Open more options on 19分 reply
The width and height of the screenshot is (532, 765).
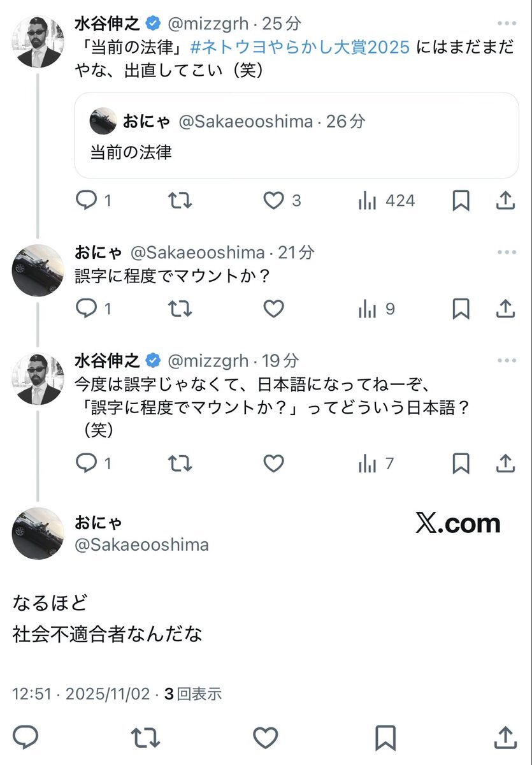(x=507, y=361)
